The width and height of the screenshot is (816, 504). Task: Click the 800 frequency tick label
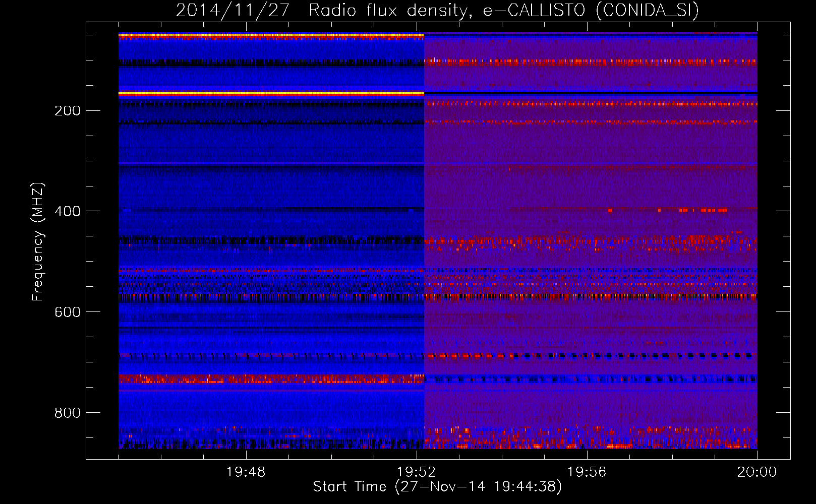[x=68, y=413]
